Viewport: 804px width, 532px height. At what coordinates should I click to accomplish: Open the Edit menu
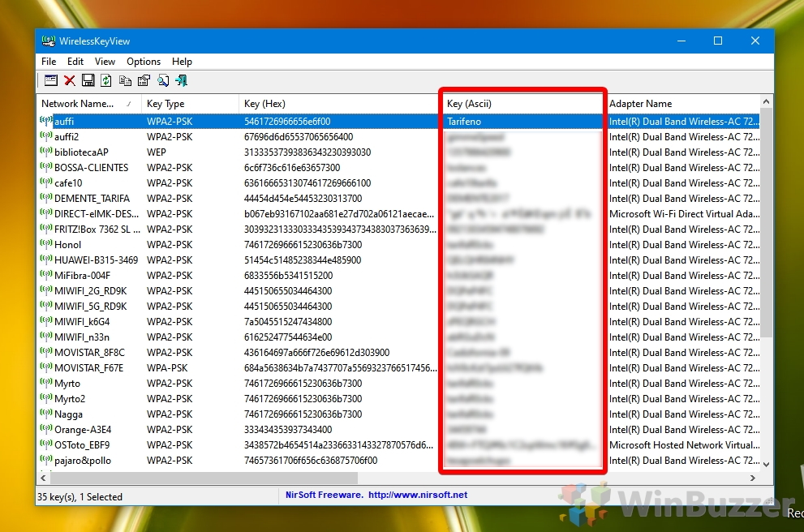coord(75,62)
